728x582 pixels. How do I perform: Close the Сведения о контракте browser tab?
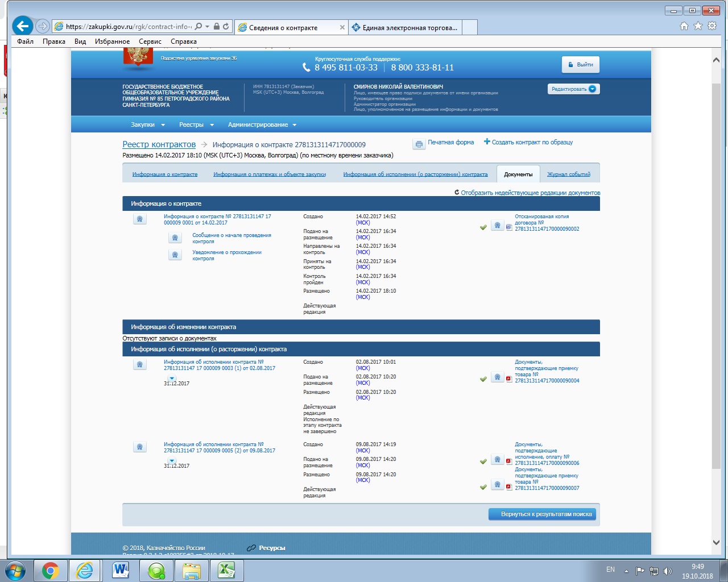tap(342, 27)
